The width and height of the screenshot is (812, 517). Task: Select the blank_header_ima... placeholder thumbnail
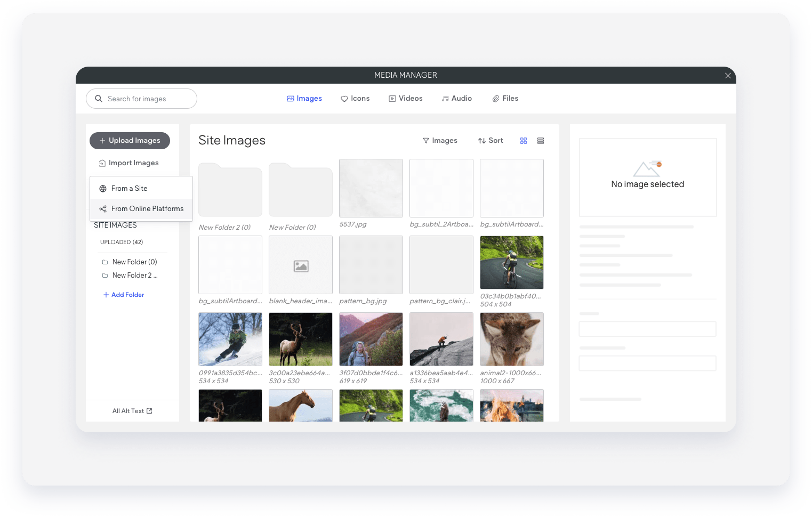301,265
